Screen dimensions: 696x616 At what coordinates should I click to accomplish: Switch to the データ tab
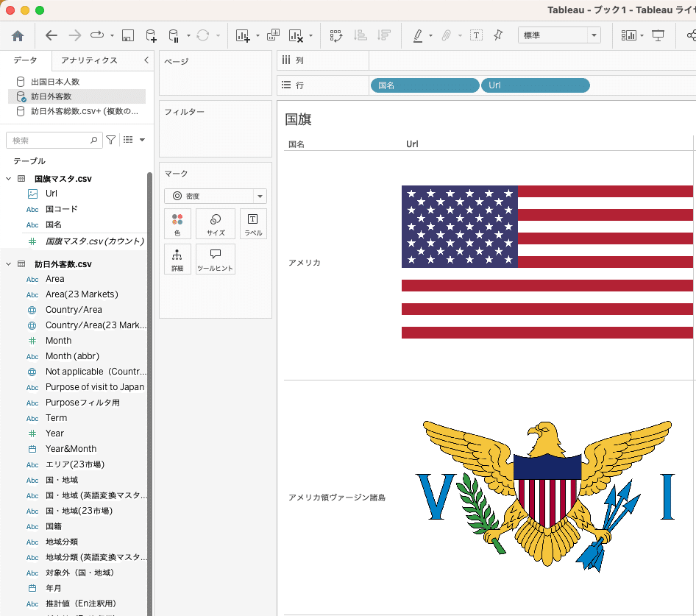tap(25, 60)
